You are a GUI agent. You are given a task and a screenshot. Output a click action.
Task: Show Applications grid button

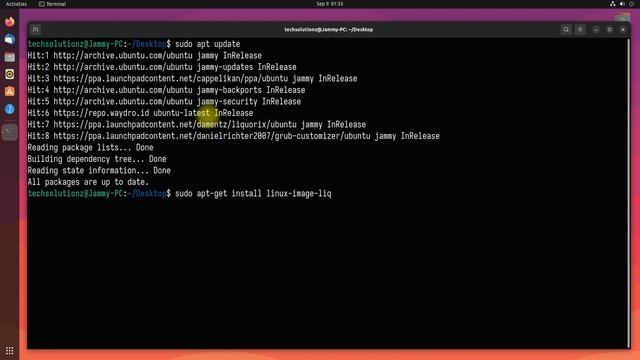(9, 351)
